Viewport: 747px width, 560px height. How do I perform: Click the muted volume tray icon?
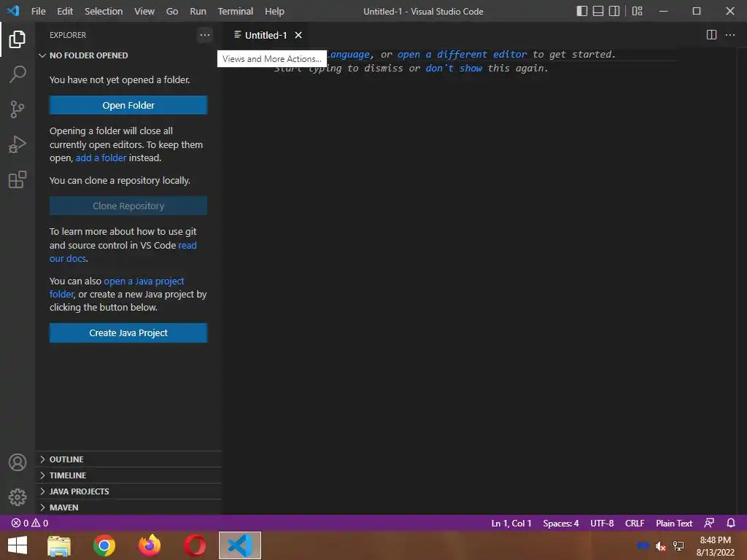660,545
